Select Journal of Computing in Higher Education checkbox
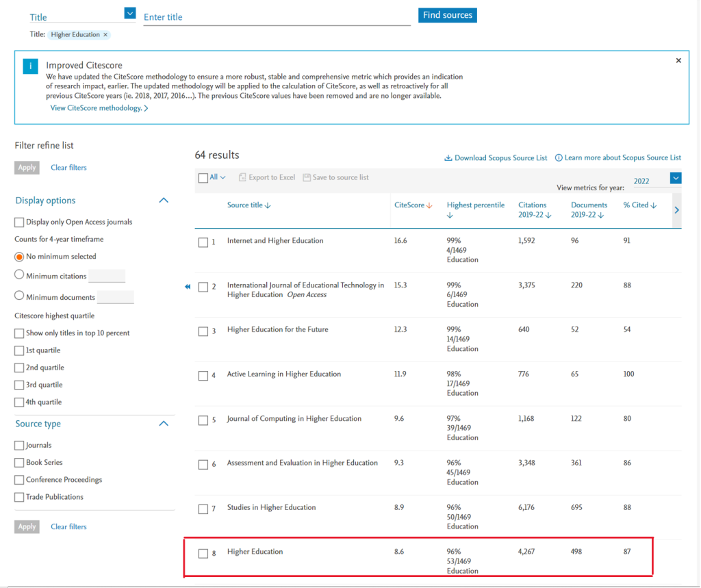The image size is (701, 588). (x=203, y=420)
